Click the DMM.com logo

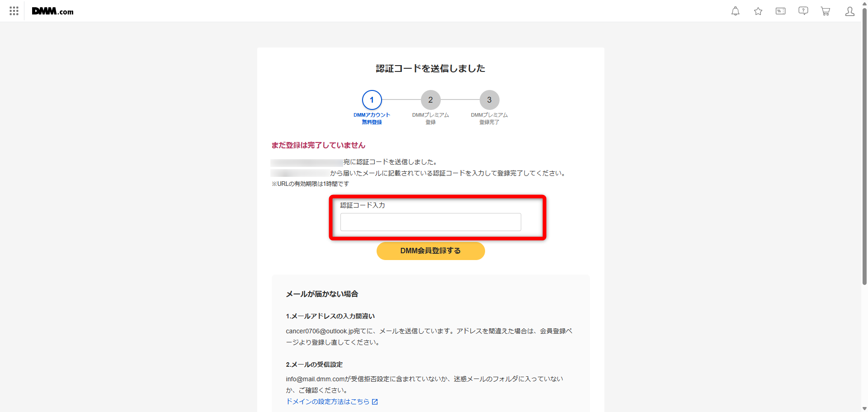click(52, 11)
